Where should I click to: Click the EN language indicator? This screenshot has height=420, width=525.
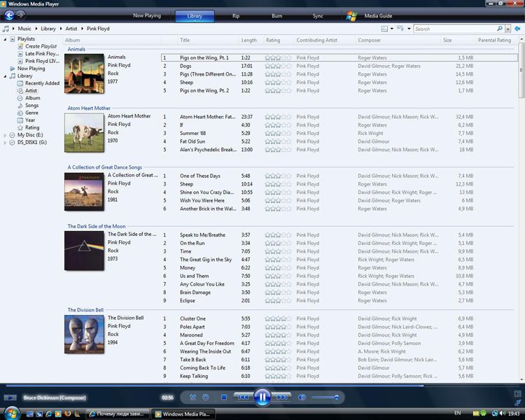(457, 413)
